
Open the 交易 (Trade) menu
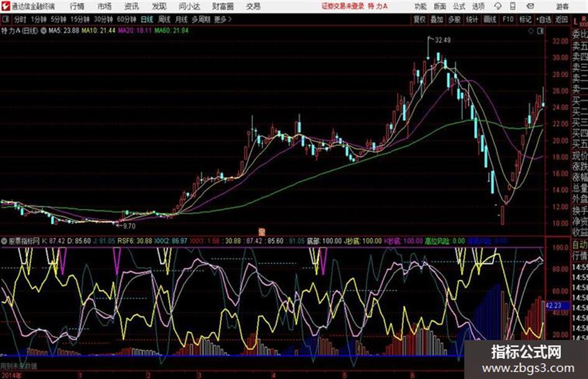253,6
